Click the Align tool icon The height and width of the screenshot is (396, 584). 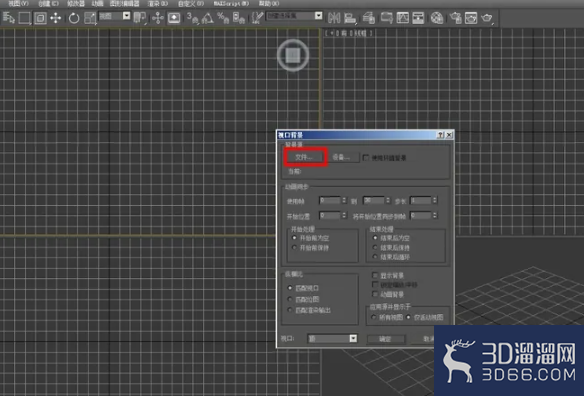tap(350, 18)
